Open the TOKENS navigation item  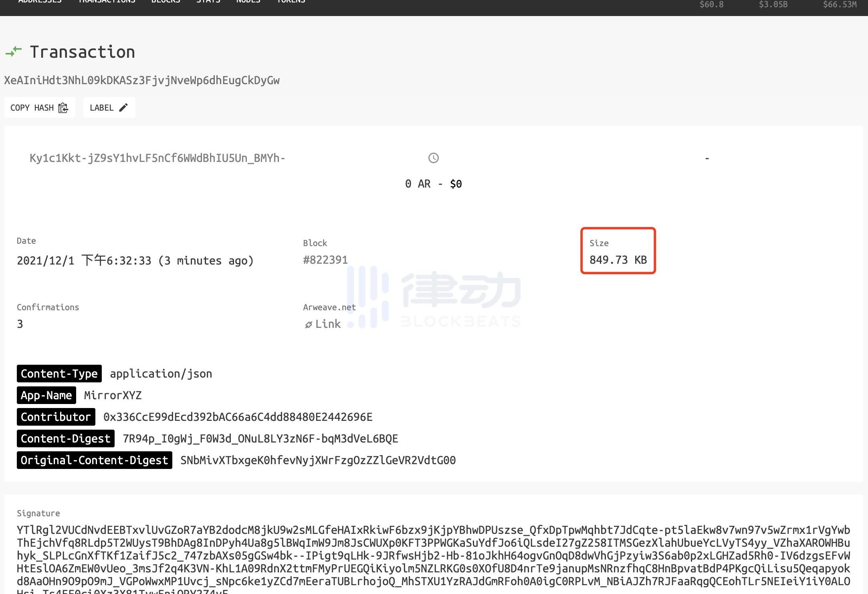(291, 2)
